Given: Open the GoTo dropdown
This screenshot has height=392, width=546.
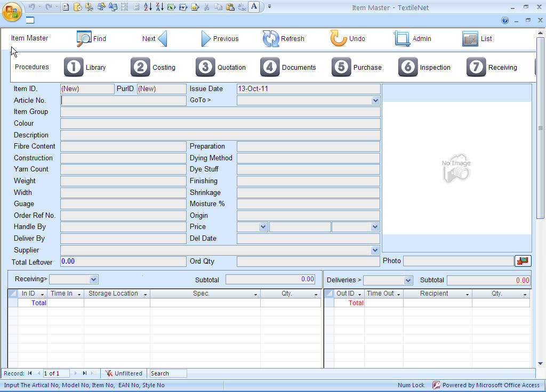Looking at the screenshot, I should tap(376, 100).
